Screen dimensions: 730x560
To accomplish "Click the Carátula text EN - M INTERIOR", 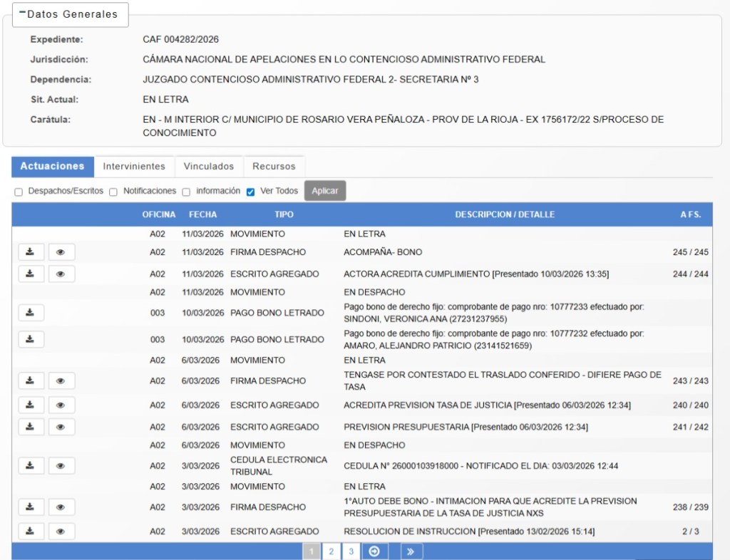I will coord(403,126).
